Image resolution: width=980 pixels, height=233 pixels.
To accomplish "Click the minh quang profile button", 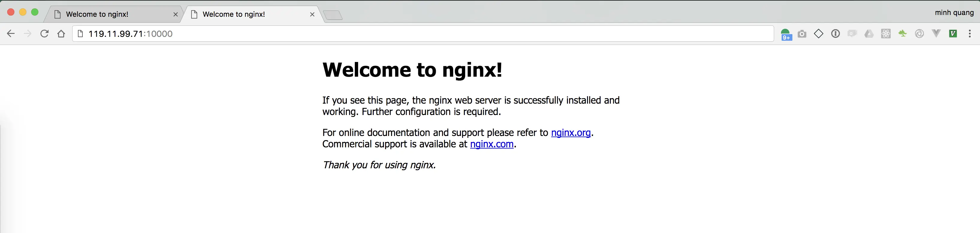I will (954, 13).
